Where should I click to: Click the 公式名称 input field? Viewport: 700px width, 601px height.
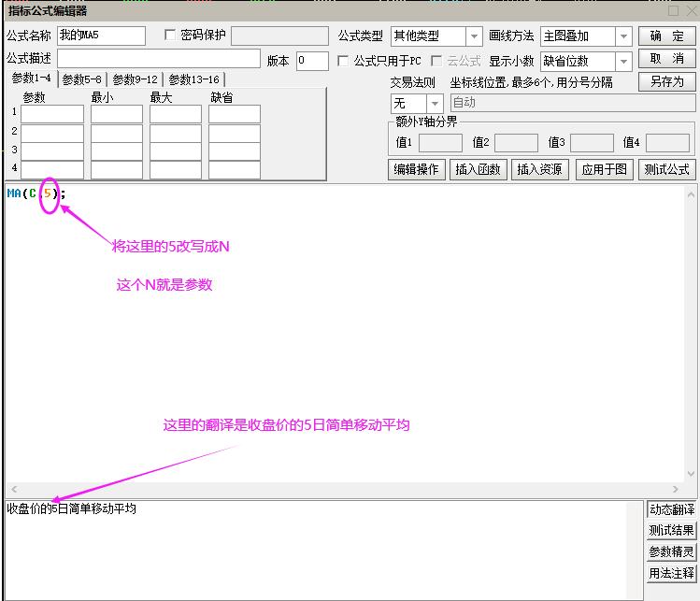pyautogui.click(x=101, y=36)
